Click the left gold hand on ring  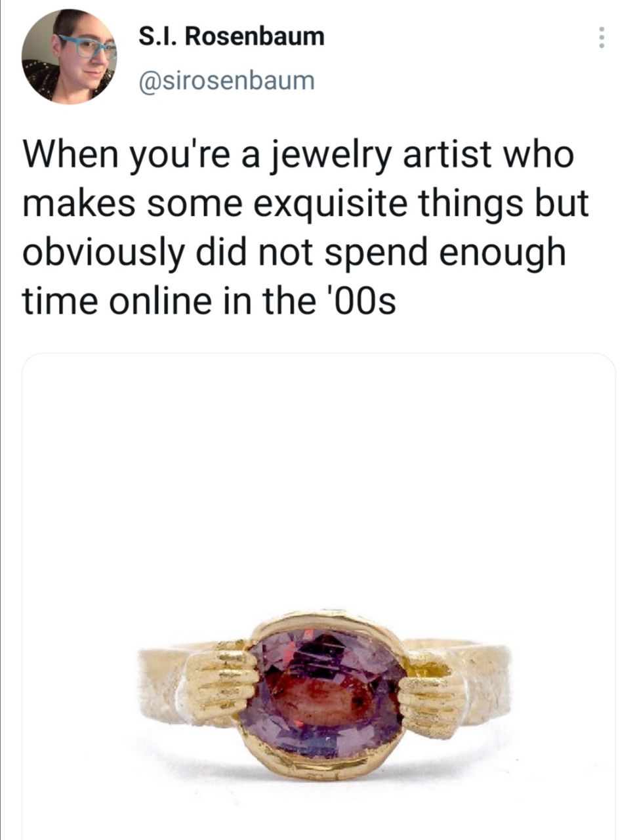coord(219,683)
